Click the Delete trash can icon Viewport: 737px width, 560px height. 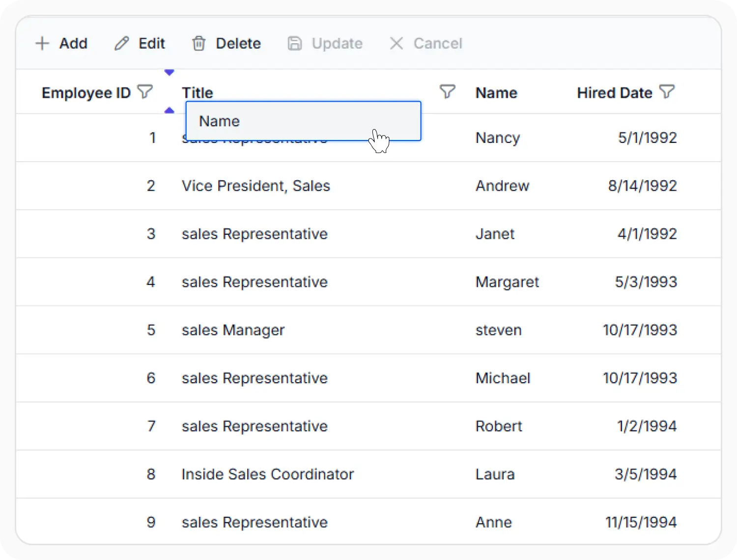click(198, 43)
